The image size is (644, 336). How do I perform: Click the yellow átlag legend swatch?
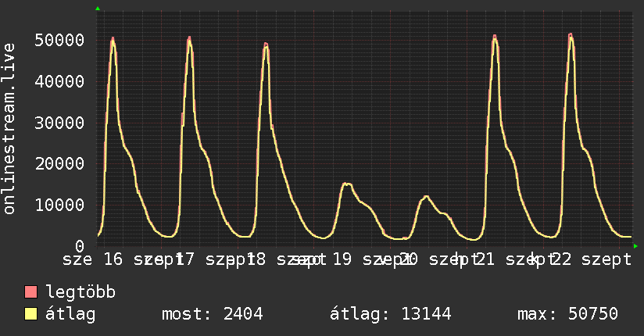[31, 314]
